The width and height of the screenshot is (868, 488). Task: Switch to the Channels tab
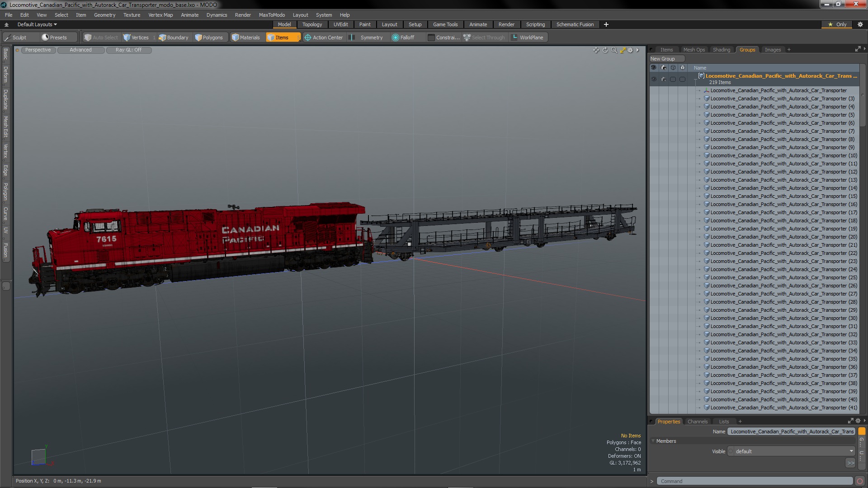[697, 422]
